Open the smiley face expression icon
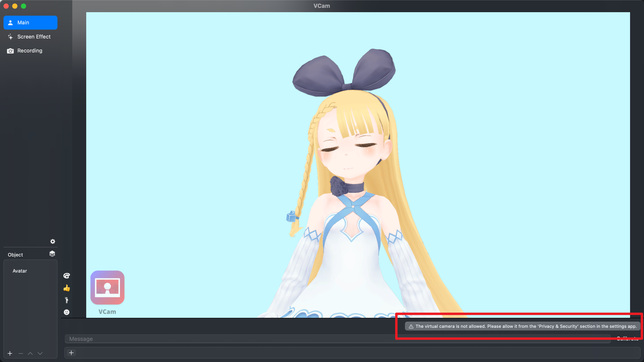The height and width of the screenshot is (362, 644). (x=66, y=312)
